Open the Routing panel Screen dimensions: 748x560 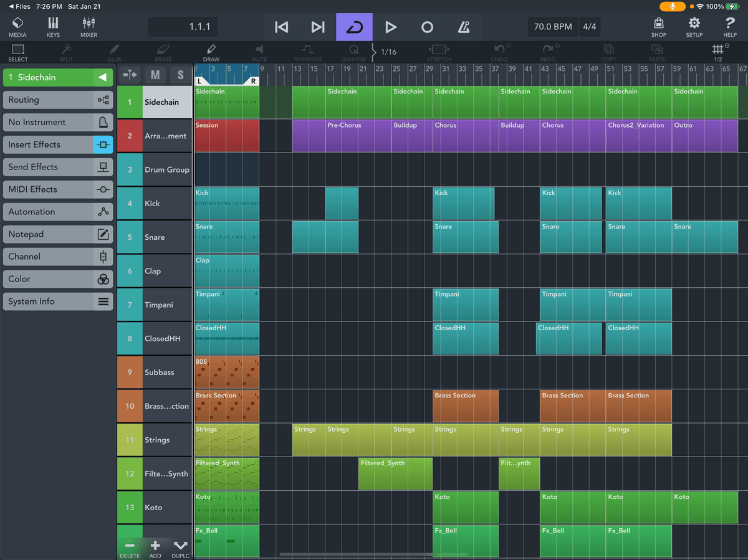point(57,100)
